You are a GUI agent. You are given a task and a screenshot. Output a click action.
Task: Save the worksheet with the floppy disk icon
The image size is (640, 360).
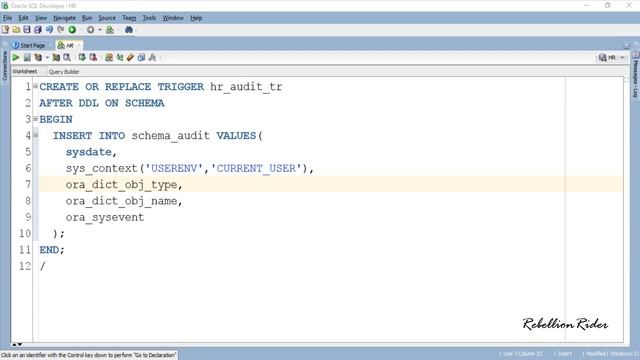point(27,30)
